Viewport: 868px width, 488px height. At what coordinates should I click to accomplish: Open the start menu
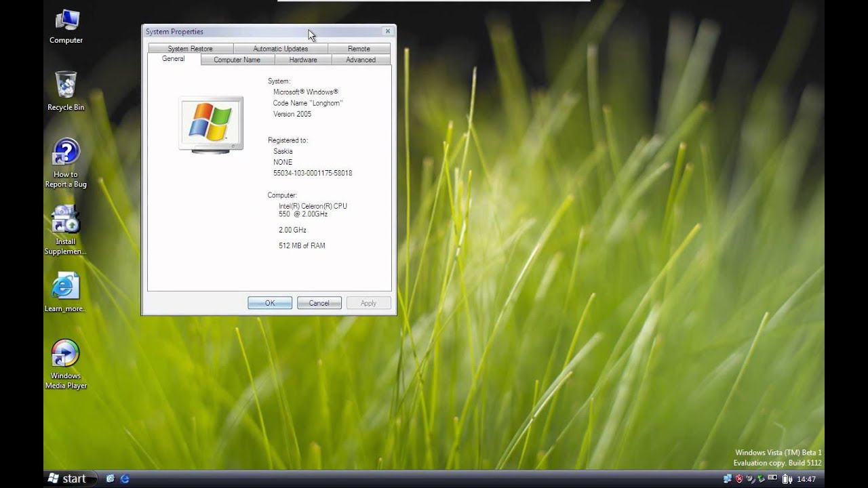71,479
